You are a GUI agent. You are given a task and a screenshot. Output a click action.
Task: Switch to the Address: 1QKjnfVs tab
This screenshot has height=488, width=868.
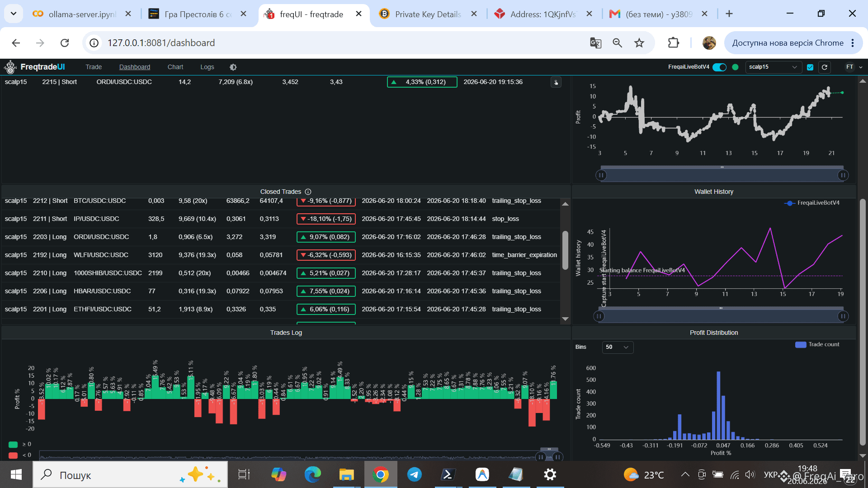542,14
